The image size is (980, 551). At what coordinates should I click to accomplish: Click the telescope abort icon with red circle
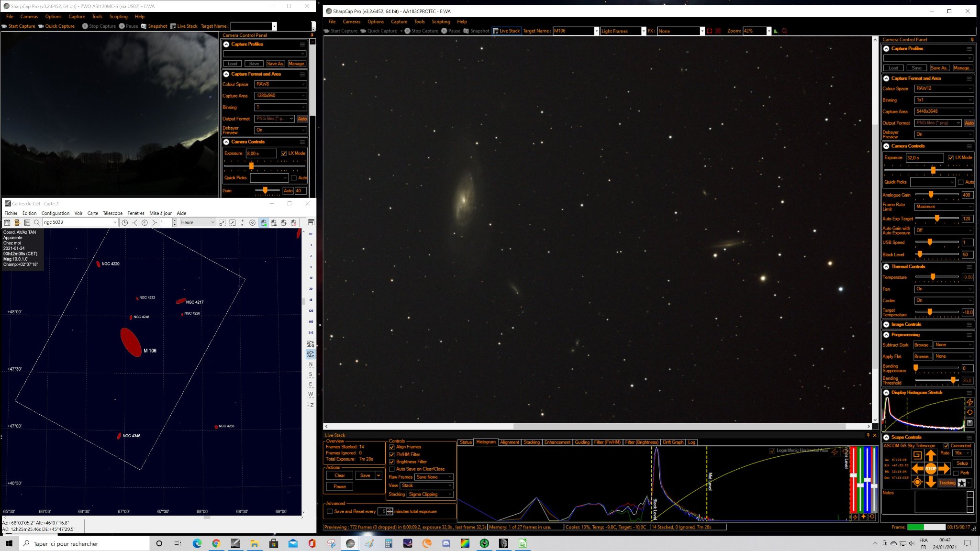point(293,222)
